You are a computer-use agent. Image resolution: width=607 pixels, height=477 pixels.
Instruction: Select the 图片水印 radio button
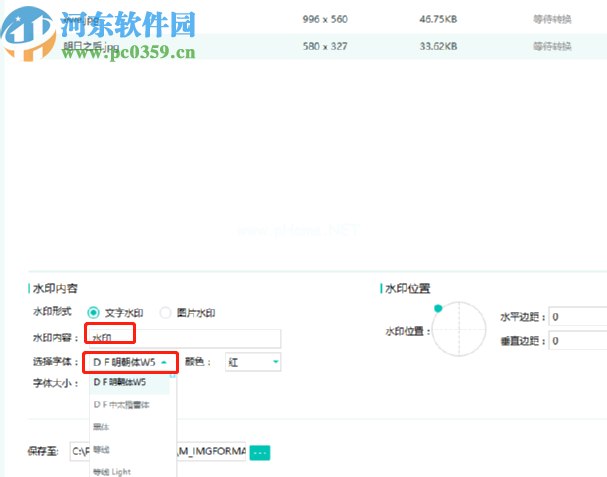pos(165,312)
